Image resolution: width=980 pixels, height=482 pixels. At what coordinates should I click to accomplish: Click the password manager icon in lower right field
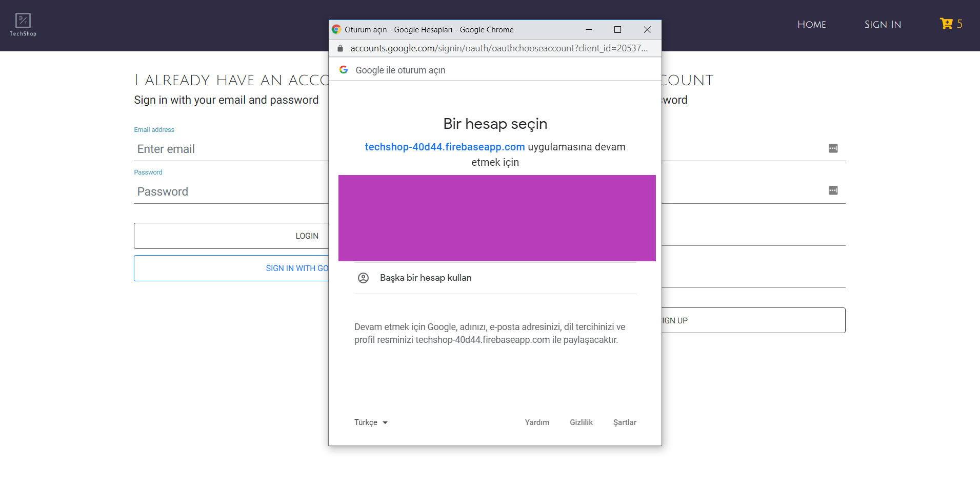[833, 190]
